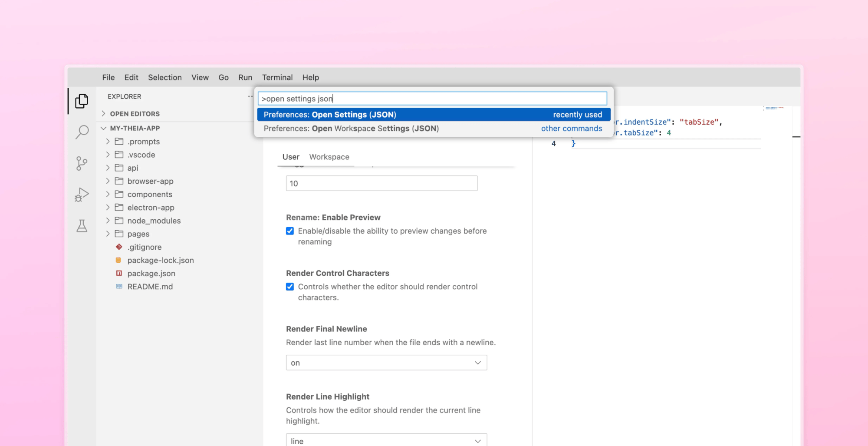Open the Search view in activity bar
Screen dimensions: 868x446
point(82,132)
